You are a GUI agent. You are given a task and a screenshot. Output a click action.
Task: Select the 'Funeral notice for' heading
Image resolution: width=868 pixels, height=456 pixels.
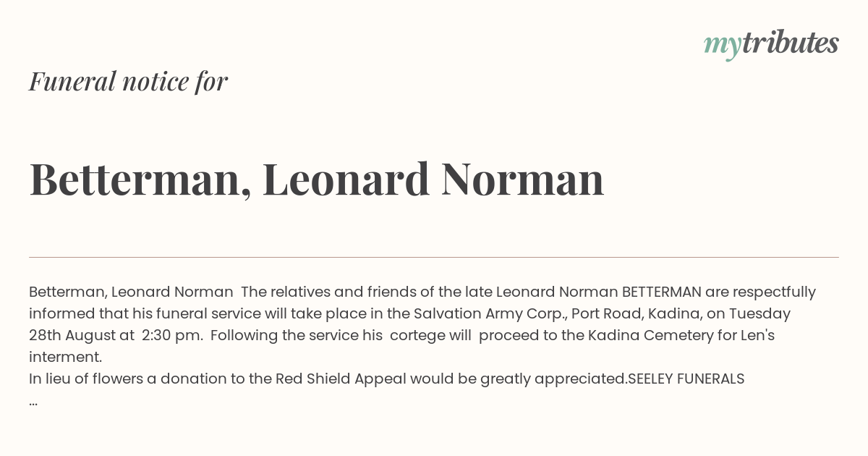click(128, 81)
